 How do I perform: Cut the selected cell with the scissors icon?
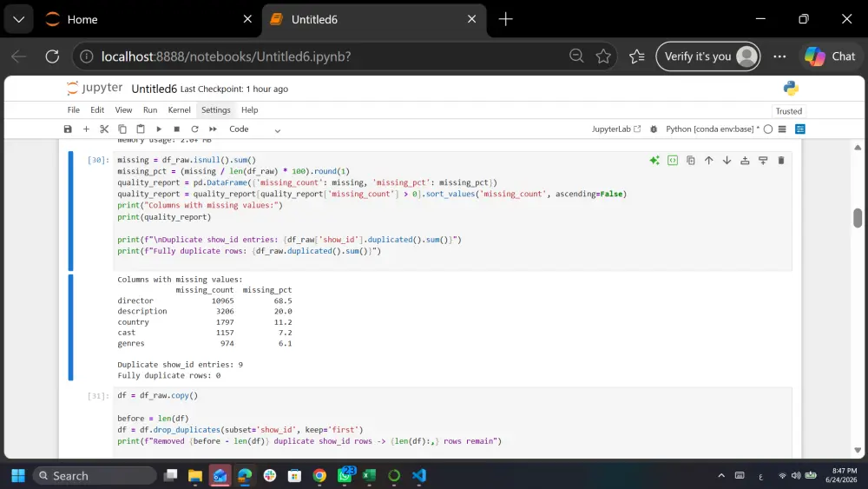click(x=104, y=129)
